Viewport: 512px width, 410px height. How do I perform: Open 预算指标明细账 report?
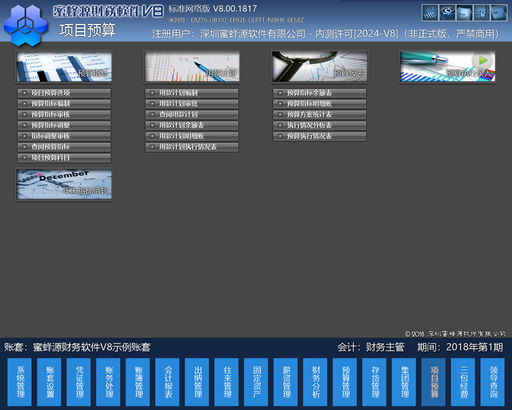[320, 104]
